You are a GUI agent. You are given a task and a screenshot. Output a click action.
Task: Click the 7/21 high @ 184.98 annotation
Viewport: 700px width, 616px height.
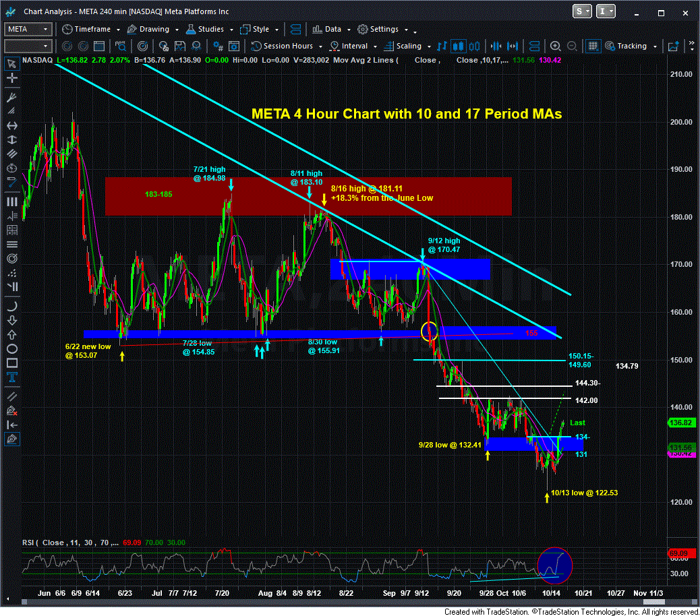point(209,173)
